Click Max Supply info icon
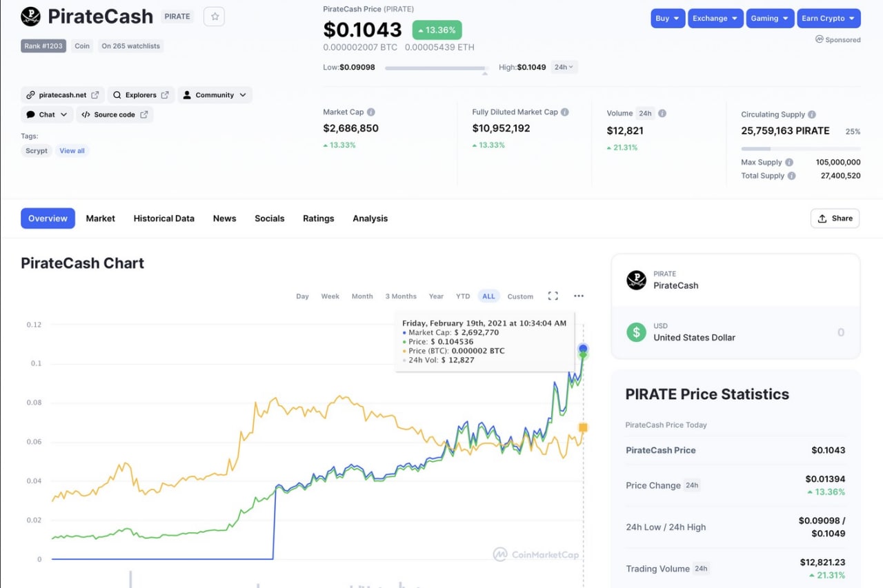 [789, 163]
